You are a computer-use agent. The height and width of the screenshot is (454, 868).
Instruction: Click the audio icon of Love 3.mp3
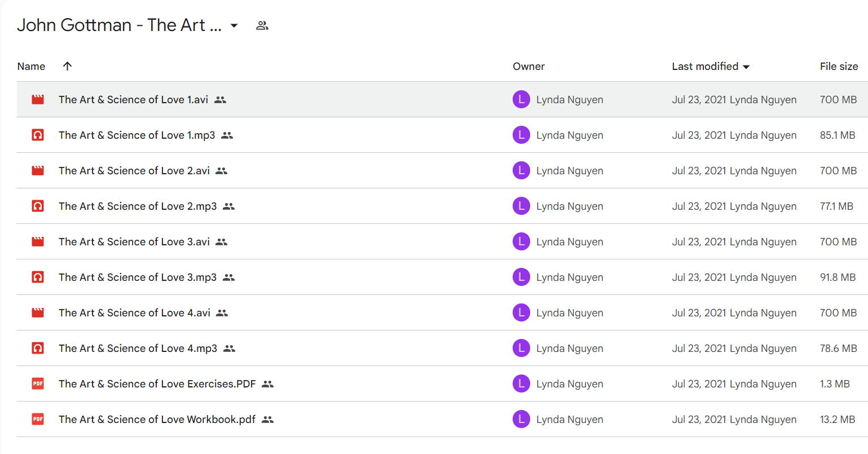tap(38, 277)
